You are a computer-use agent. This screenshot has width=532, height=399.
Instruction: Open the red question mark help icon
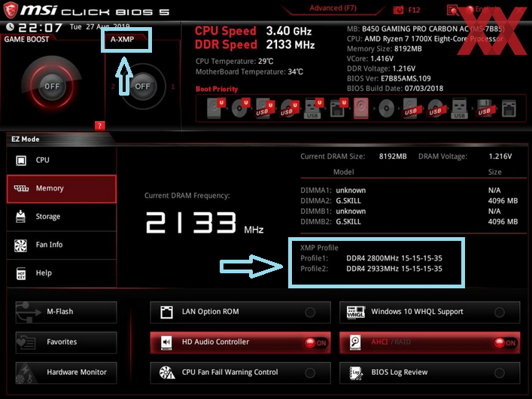click(99, 126)
